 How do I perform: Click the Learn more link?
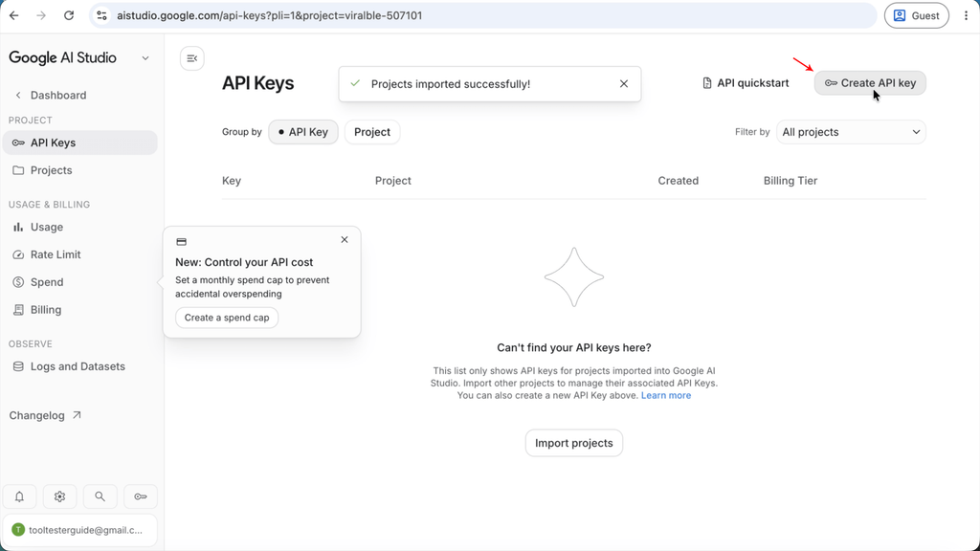pos(666,395)
